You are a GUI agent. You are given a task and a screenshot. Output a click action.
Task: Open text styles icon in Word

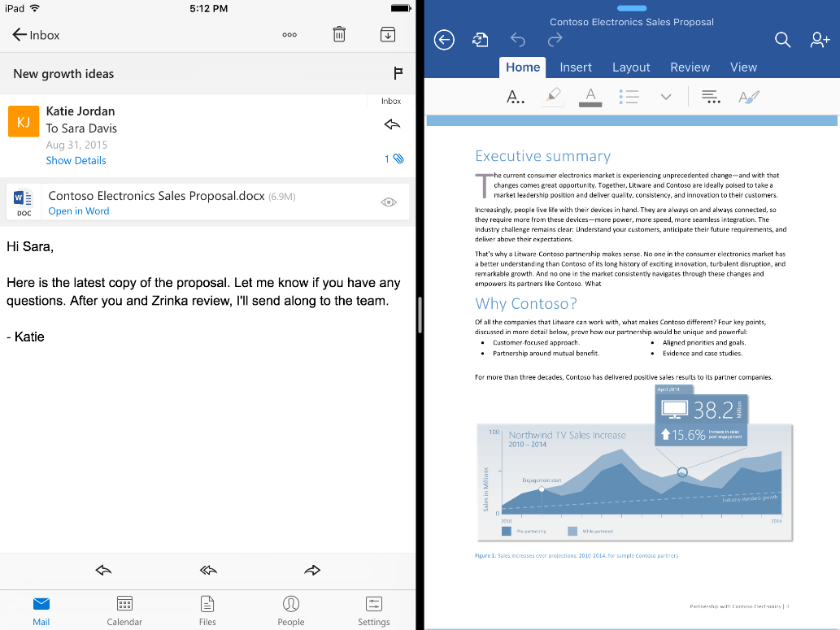coord(749,97)
